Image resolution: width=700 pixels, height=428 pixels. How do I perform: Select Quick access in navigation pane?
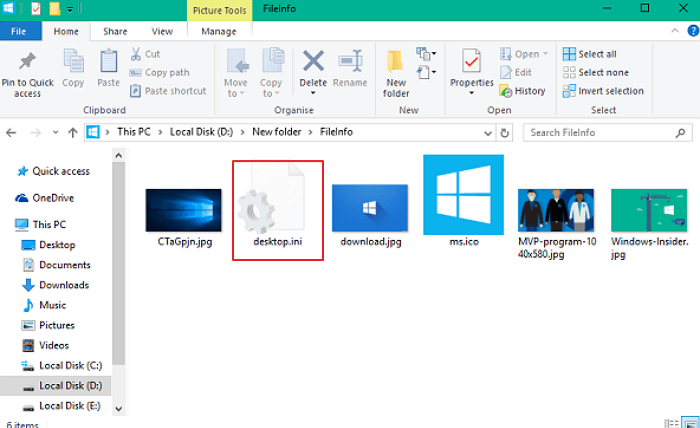53,171
